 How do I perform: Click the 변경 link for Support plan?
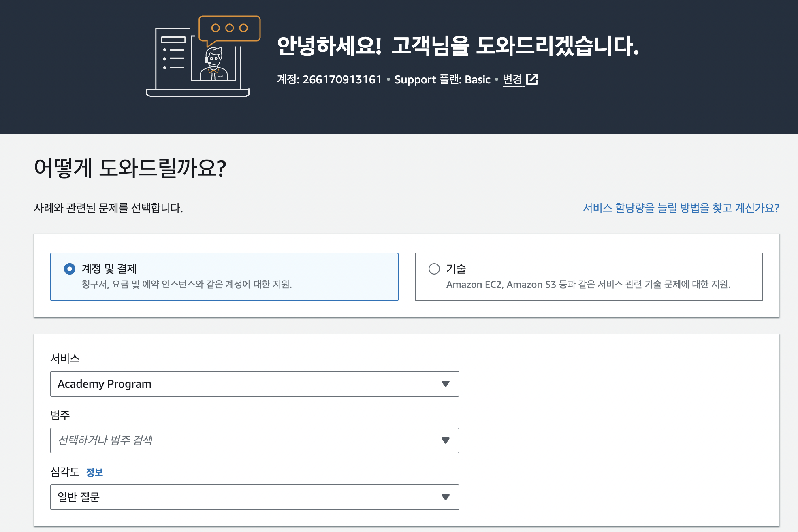pyautogui.click(x=512, y=79)
